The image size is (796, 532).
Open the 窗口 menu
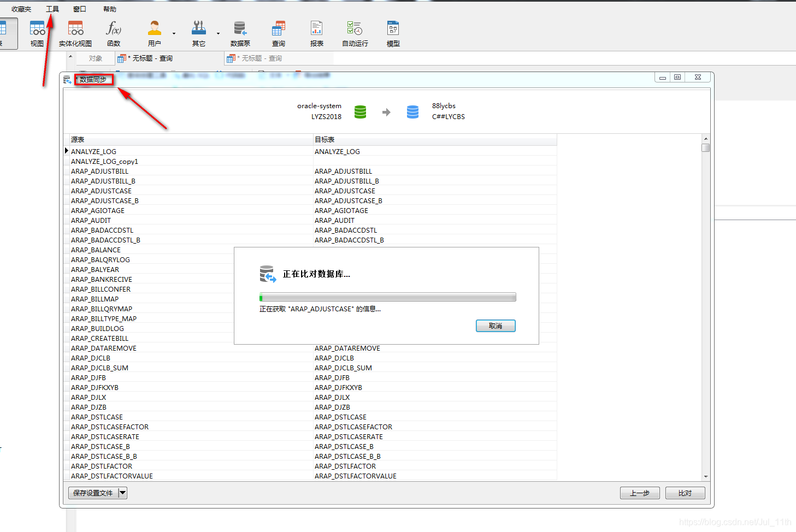(x=80, y=9)
